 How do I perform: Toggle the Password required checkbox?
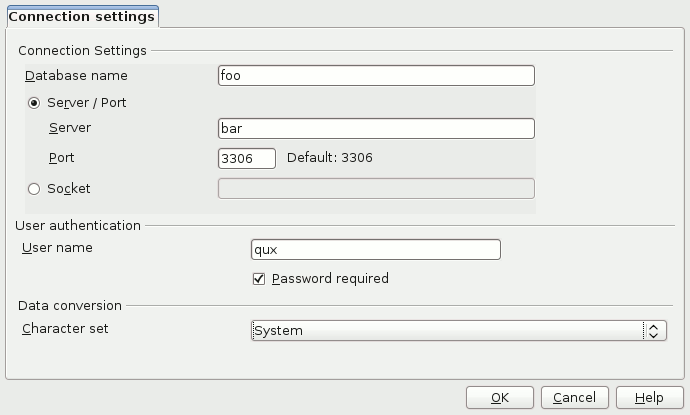[259, 278]
